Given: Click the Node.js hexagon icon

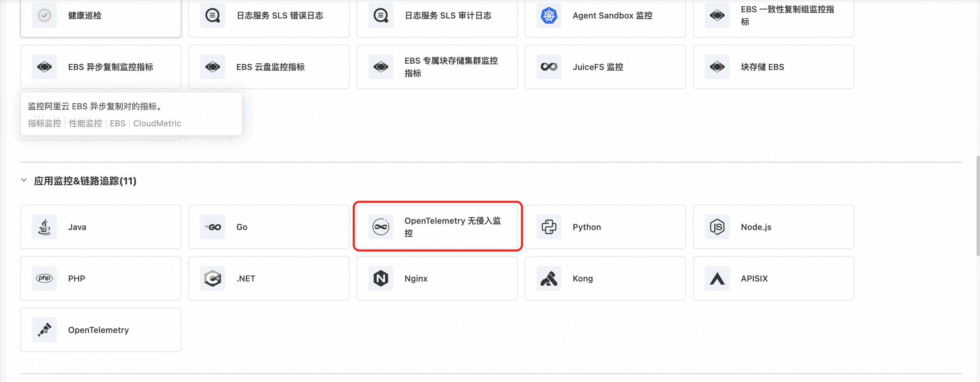Looking at the screenshot, I should [717, 227].
